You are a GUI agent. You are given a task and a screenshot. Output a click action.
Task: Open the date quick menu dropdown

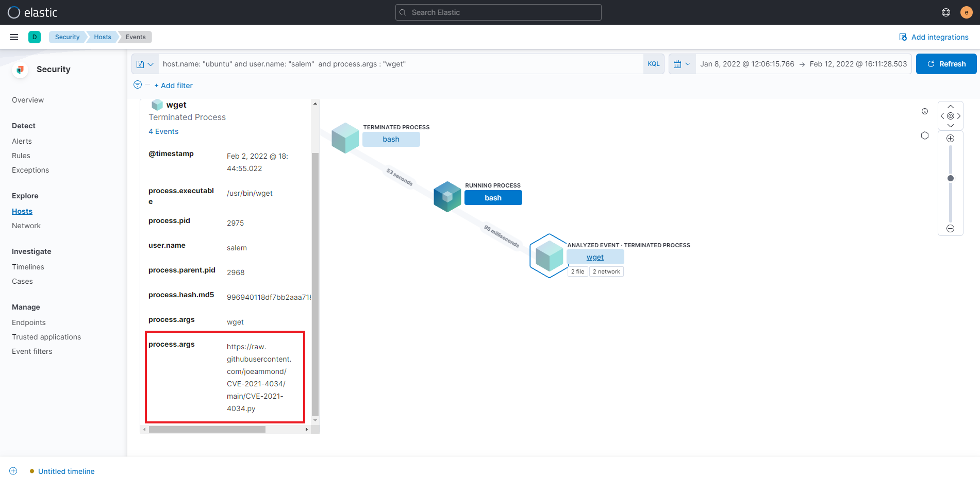[682, 64]
